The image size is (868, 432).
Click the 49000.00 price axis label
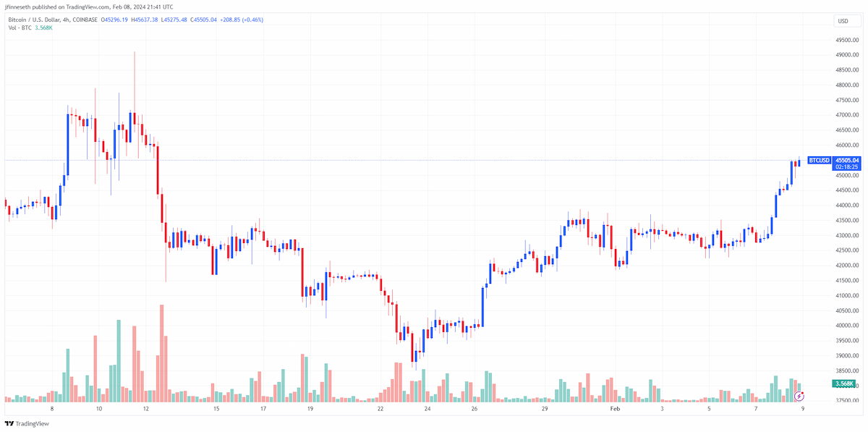[x=847, y=55]
